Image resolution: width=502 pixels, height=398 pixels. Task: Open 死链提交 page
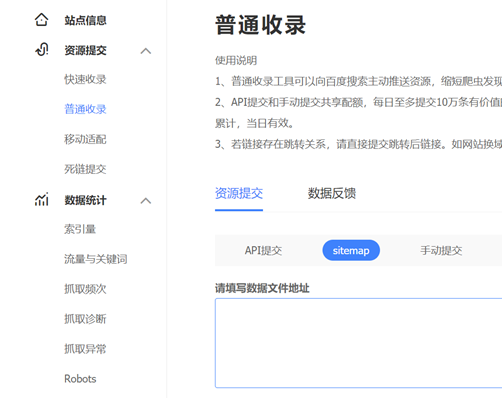click(x=85, y=169)
